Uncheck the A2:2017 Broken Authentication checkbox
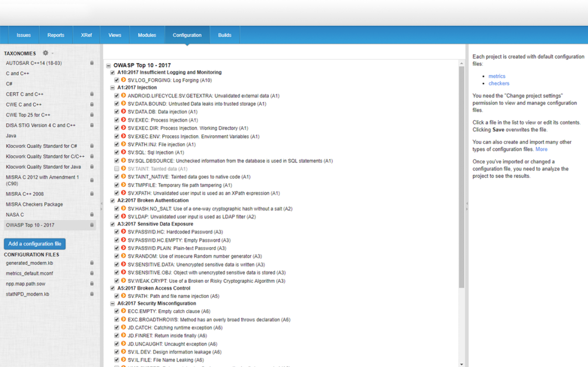The width and height of the screenshot is (588, 367). (112, 200)
